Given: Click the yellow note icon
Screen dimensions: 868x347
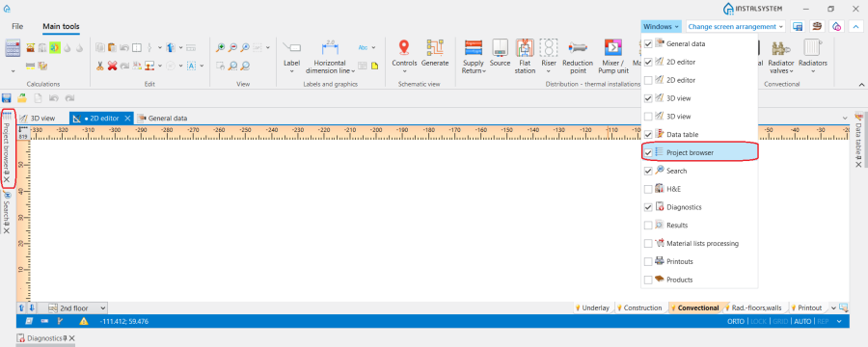Looking at the screenshot, I should (x=375, y=66).
